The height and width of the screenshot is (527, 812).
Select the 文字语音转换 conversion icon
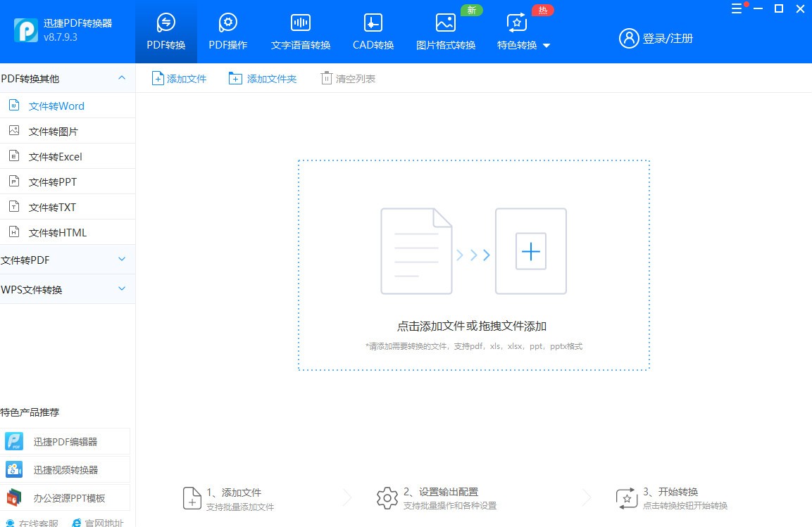(x=300, y=30)
